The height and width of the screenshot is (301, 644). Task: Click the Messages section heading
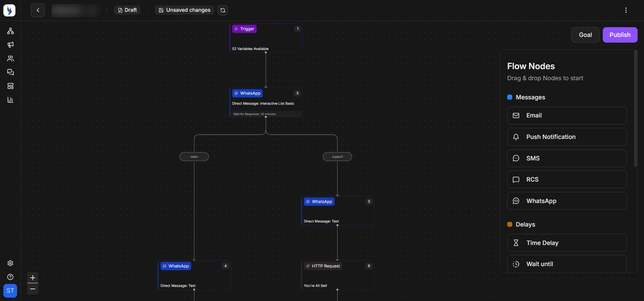click(x=530, y=97)
